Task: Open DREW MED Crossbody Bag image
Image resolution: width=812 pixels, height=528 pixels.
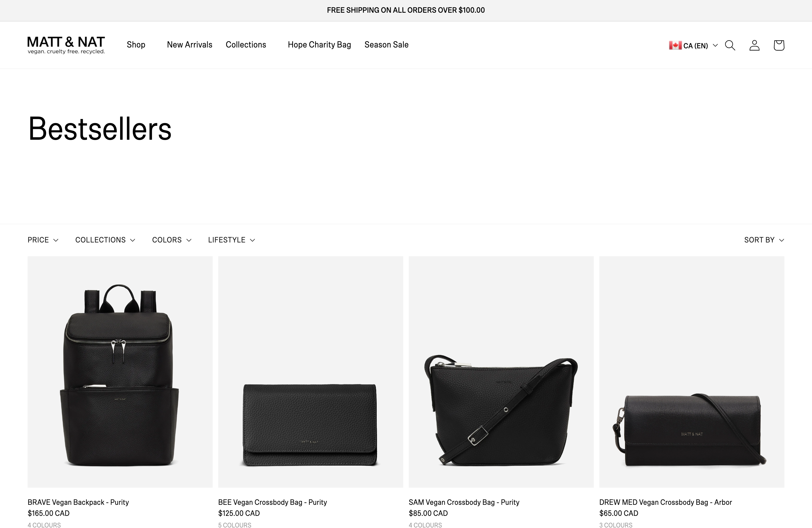Action: [692, 372]
